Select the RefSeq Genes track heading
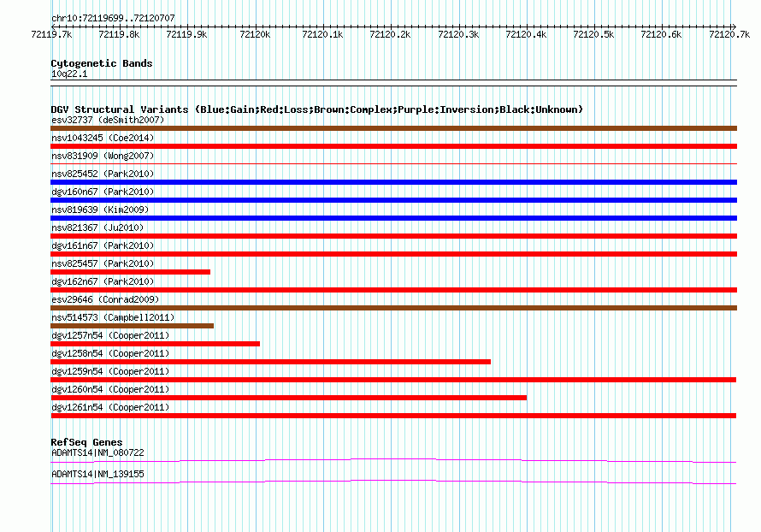The image size is (761, 532). pos(86,442)
